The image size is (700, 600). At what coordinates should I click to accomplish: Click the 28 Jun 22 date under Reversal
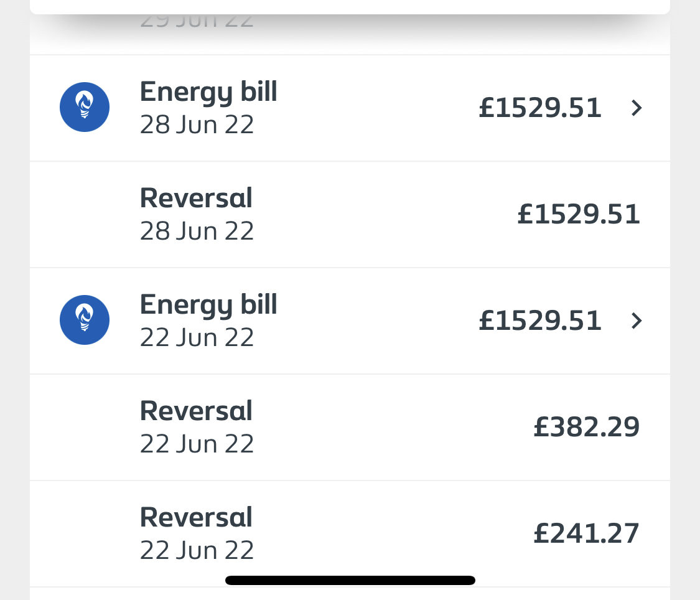(x=197, y=232)
